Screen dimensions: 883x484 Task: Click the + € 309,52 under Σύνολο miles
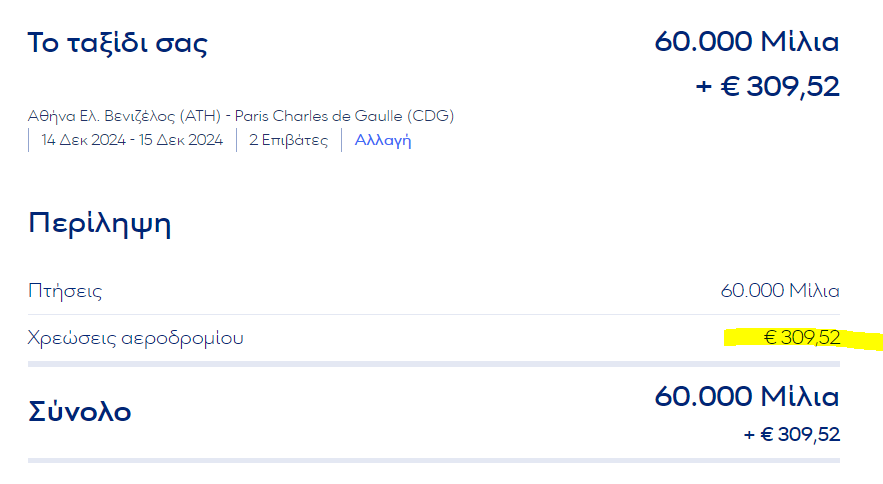(x=791, y=434)
